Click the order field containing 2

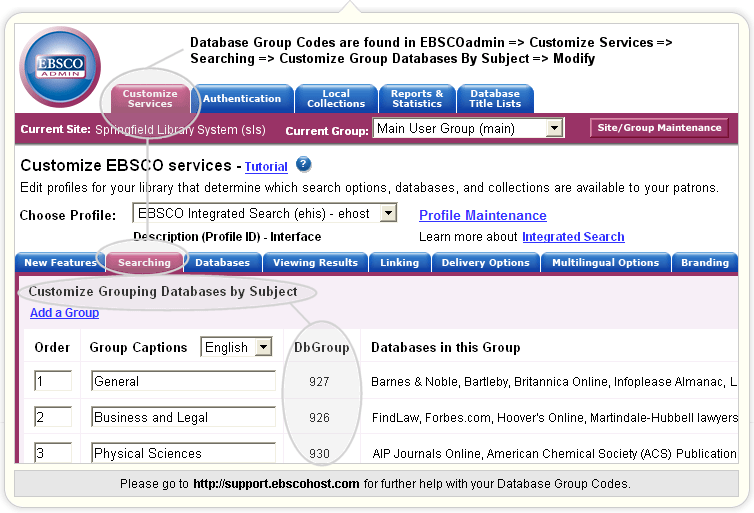coord(53,417)
